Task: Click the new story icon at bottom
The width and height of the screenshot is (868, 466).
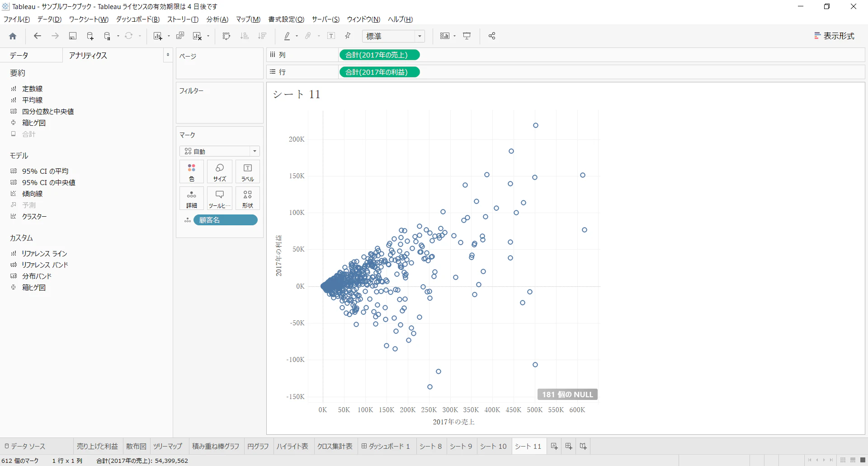Action: tap(583, 447)
